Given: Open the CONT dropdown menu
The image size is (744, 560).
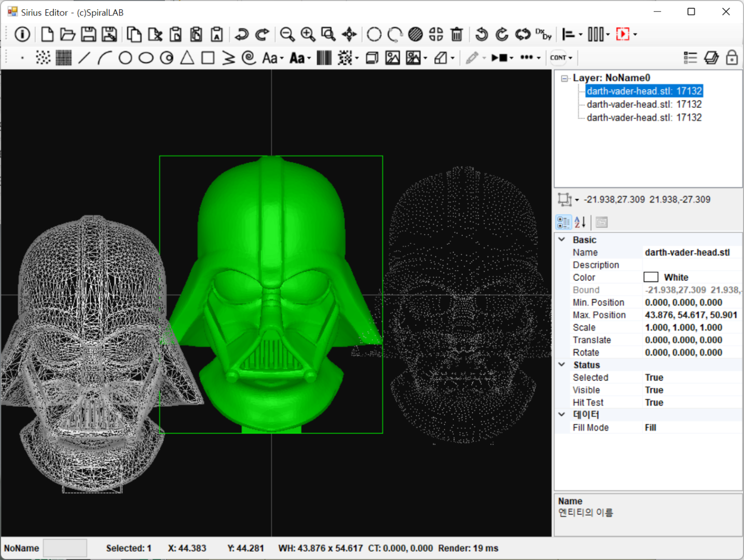Looking at the screenshot, I should tap(561, 58).
